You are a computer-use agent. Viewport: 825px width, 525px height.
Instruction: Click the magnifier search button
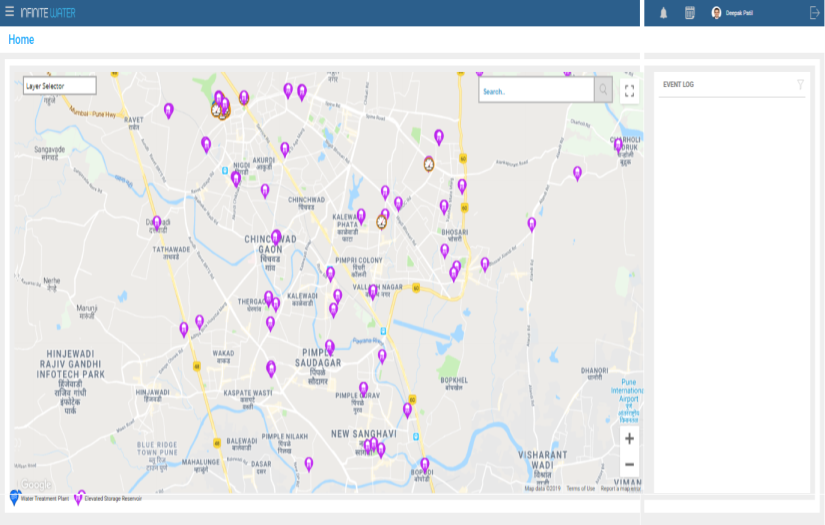pos(603,90)
